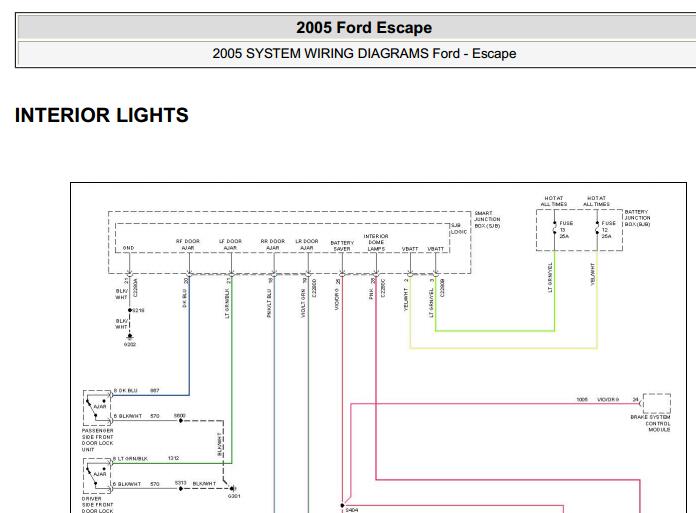This screenshot has height=513, width=696.
Task: Click the 'S313' splice label
Action: tap(180, 483)
